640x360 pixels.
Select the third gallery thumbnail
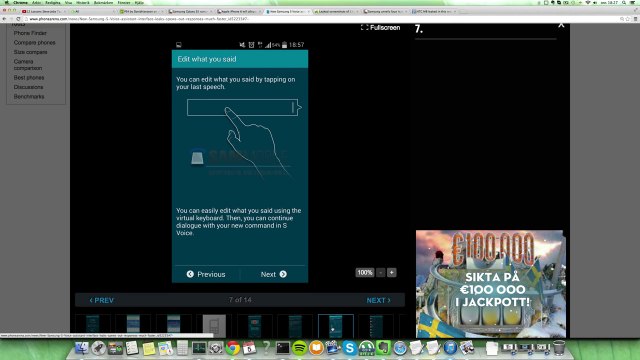[x=173, y=325]
